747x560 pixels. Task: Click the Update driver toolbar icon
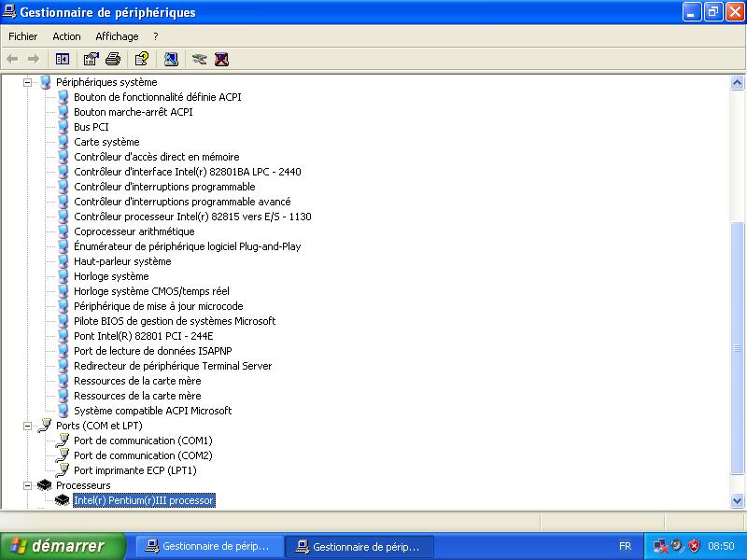click(x=199, y=59)
